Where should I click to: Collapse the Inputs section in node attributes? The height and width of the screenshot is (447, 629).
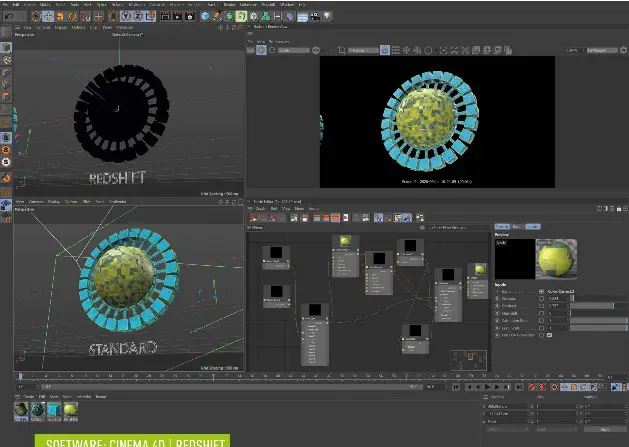pyautogui.click(x=498, y=284)
